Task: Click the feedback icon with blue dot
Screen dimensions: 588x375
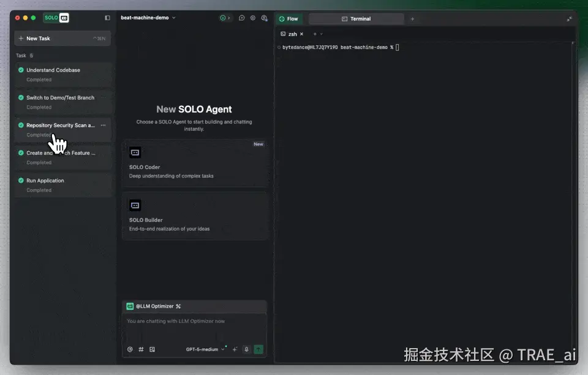Action: coord(265,18)
